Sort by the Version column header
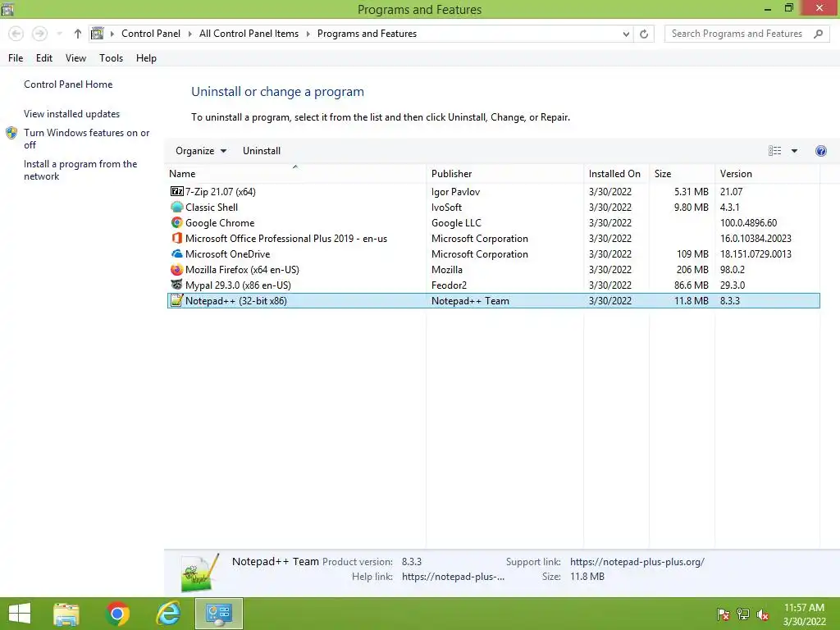Screen dimensions: 840x630 click(767, 174)
